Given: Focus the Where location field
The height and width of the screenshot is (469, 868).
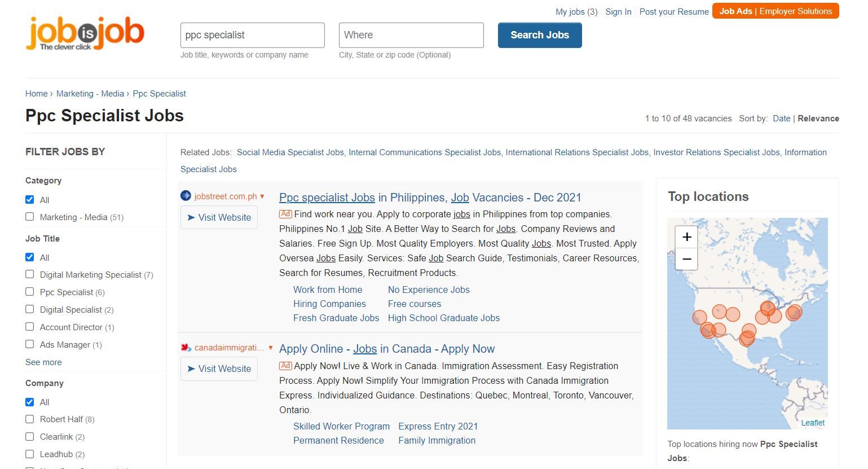Looking at the screenshot, I should click(411, 35).
